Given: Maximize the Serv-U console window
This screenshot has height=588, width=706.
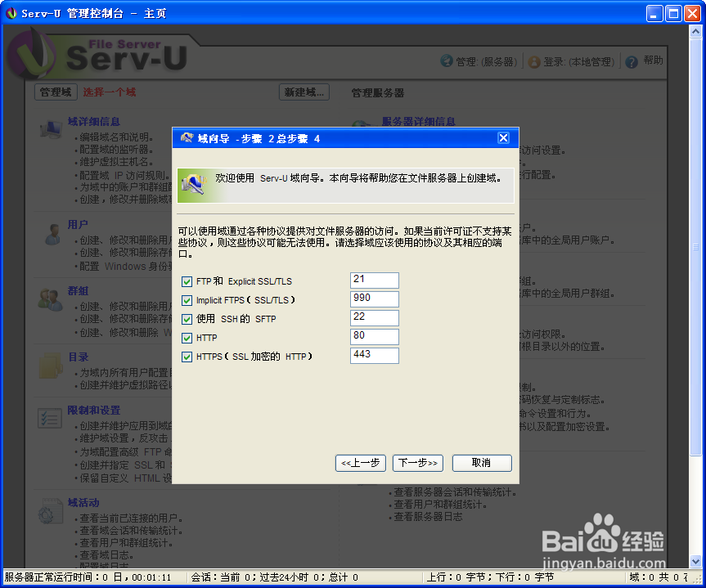Looking at the screenshot, I should click(673, 14).
